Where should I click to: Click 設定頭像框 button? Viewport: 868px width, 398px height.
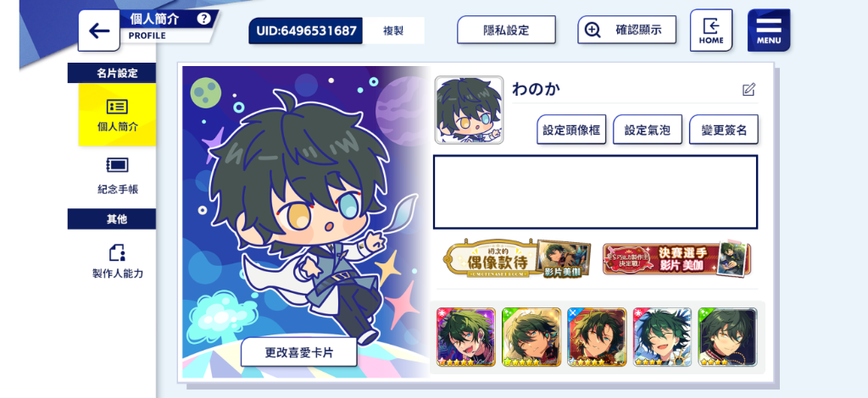(571, 130)
